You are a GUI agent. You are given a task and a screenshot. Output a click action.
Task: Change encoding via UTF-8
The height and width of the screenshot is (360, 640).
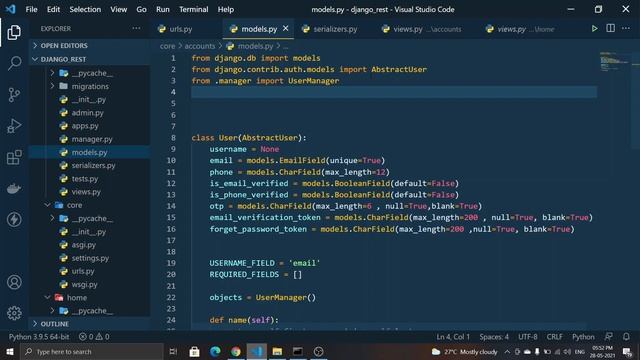[528, 337]
